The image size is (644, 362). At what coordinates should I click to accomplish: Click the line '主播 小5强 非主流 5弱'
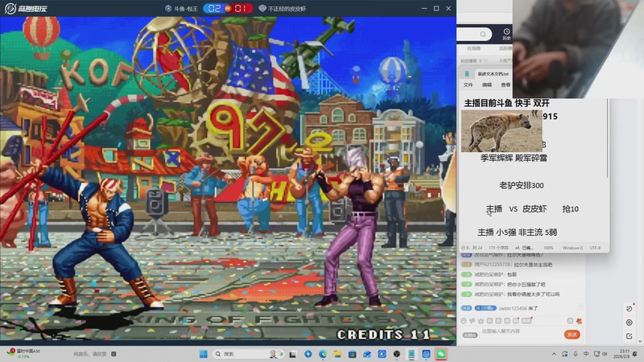(x=517, y=232)
